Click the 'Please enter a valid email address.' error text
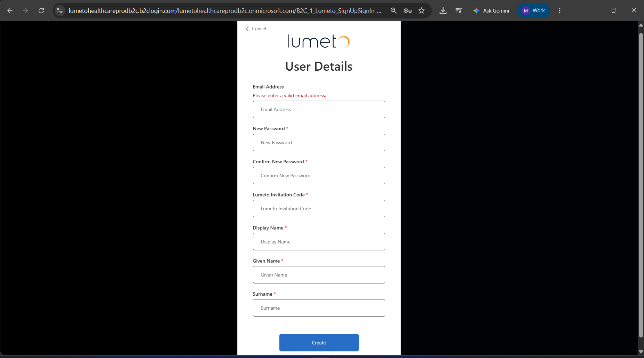 tap(289, 95)
